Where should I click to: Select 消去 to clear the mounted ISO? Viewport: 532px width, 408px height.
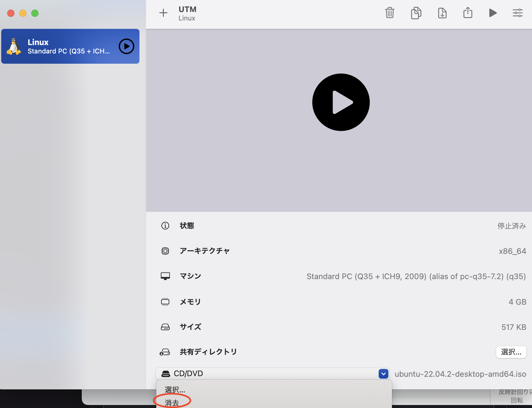tap(172, 402)
